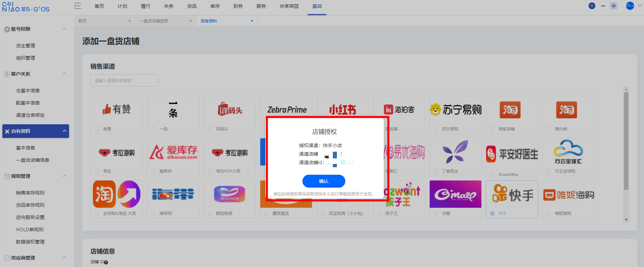This screenshot has height=267, width=644.
Task: Select the 有赞 radio button
Action: 97,129
